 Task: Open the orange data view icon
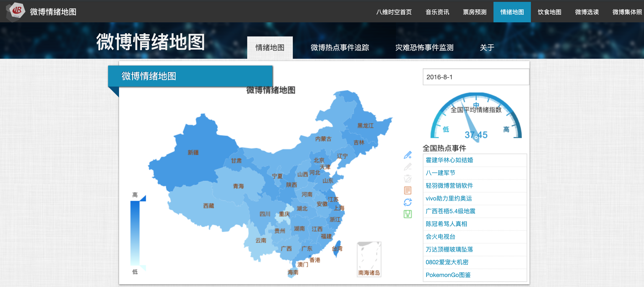click(408, 190)
